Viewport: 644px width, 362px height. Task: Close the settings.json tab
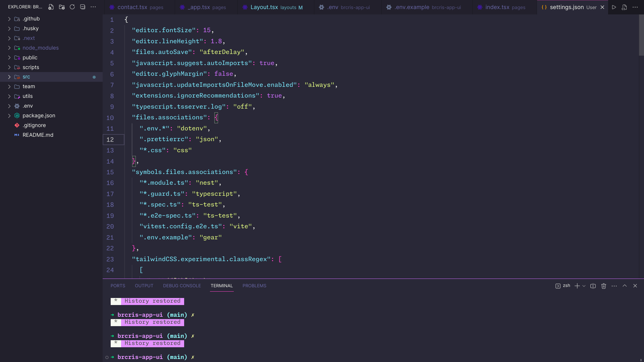[x=602, y=7]
